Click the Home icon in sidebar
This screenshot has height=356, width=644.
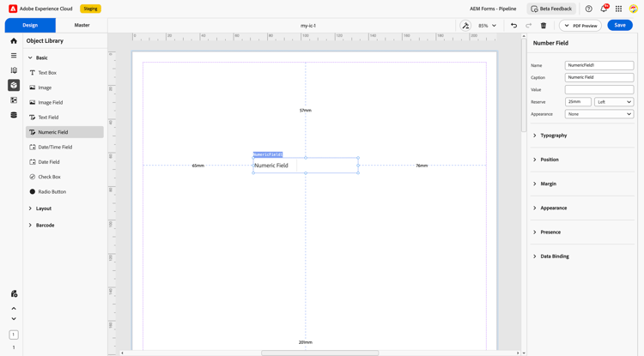14,41
